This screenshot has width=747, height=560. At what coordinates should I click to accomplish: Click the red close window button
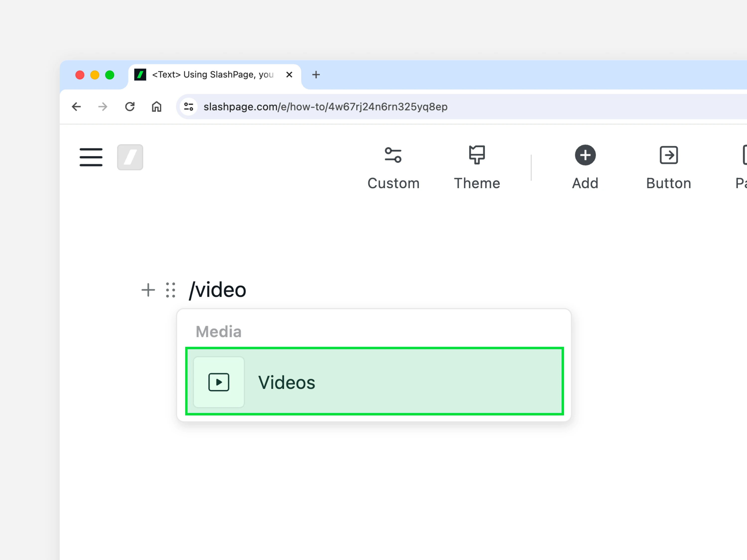(80, 75)
